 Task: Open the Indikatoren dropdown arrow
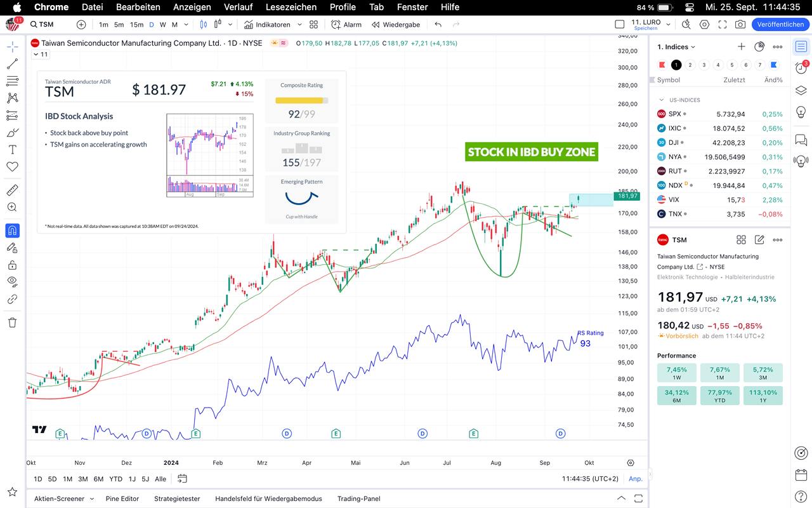point(299,24)
